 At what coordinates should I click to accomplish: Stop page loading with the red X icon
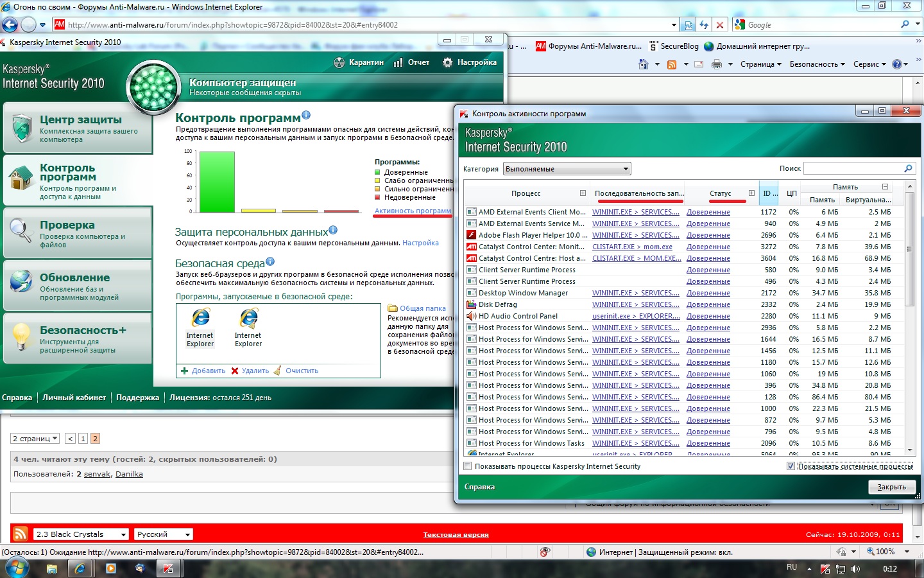tap(720, 25)
